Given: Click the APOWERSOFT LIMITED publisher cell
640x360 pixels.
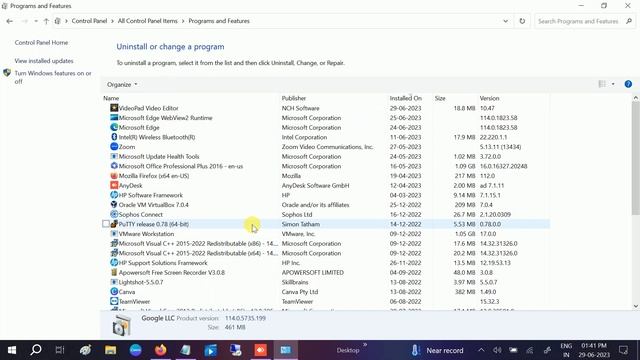Looking at the screenshot, I should 313,272.
